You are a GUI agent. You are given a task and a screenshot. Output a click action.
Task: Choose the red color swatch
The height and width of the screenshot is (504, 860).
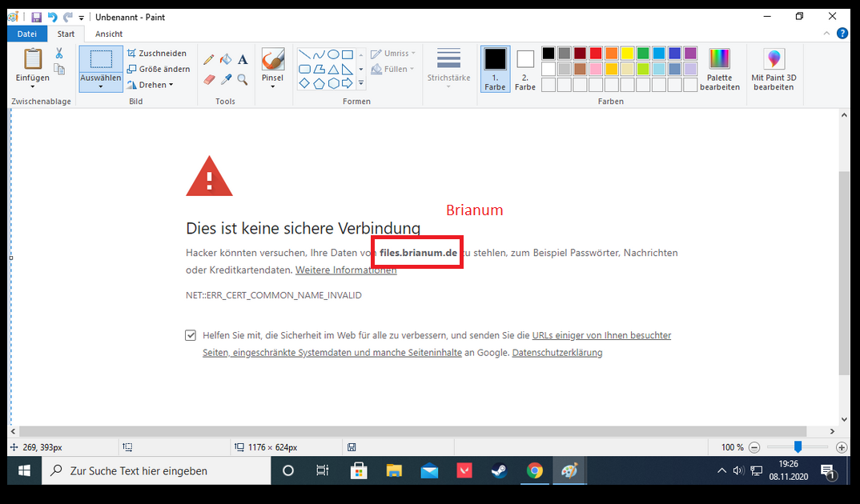596,53
